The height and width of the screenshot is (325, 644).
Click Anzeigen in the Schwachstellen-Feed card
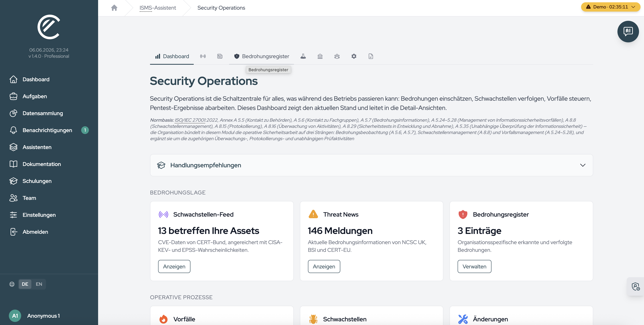point(174,266)
